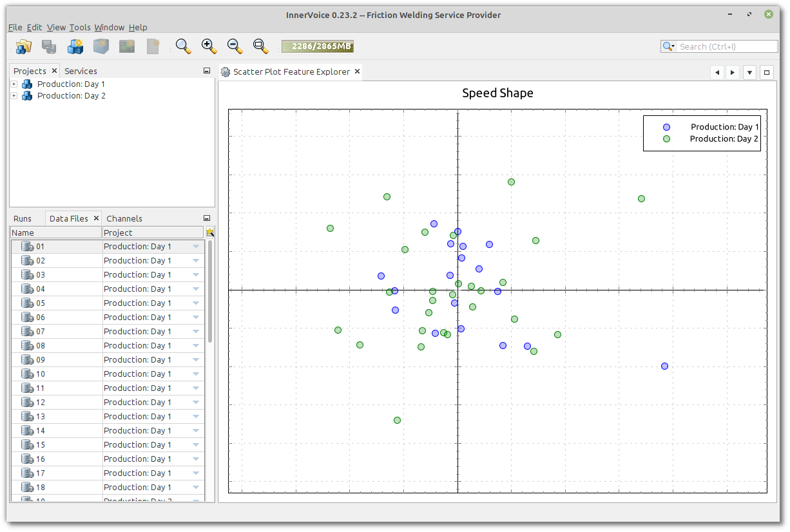Show the opened documents list dropdown arrow
The height and width of the screenshot is (532, 790).
point(749,73)
